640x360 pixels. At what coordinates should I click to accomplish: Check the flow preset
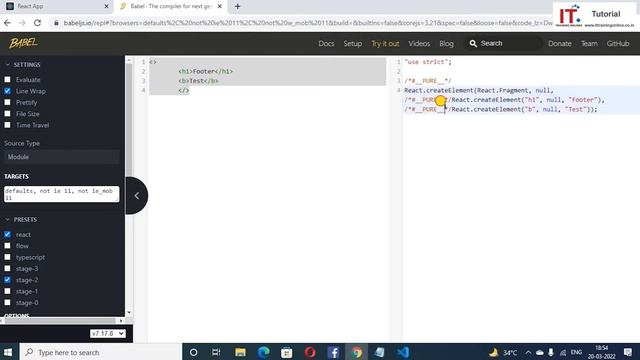[7, 246]
